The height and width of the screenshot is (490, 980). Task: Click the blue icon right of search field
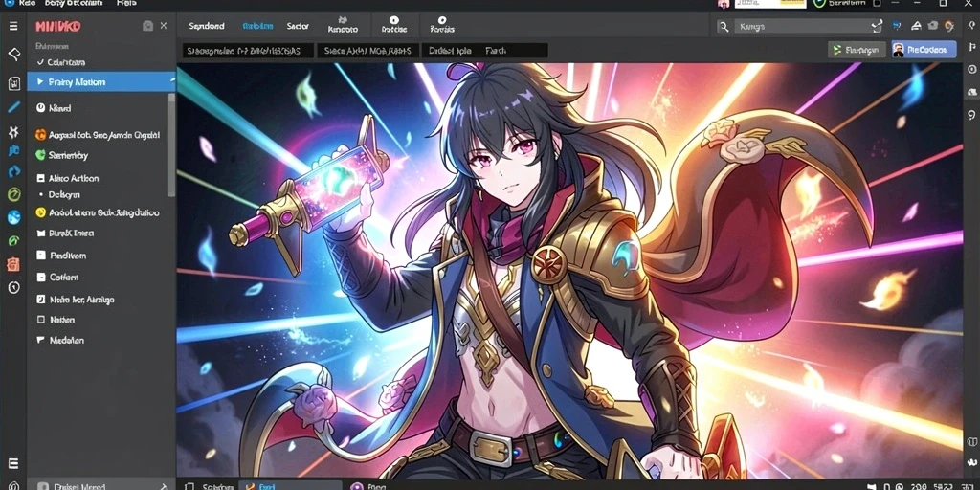click(x=897, y=26)
